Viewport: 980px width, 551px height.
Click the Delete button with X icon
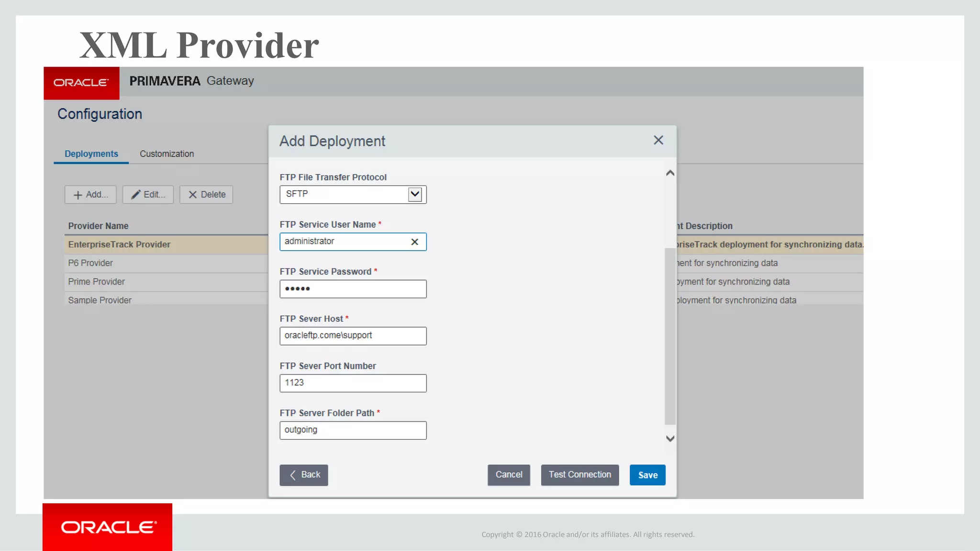(x=206, y=195)
